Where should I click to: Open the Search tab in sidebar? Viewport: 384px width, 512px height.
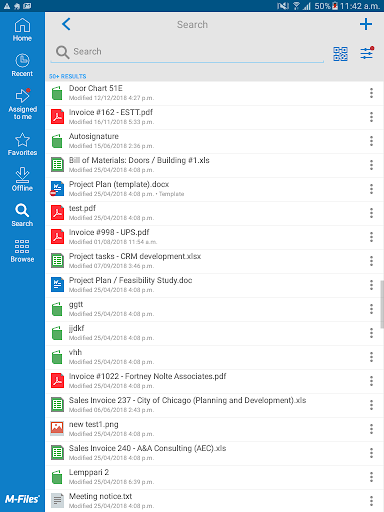click(x=22, y=215)
